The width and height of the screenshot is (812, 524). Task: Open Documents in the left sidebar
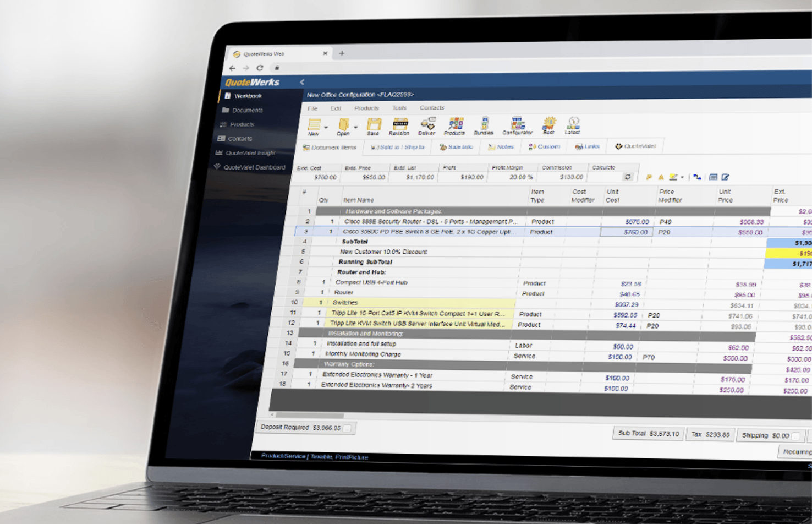(243, 110)
